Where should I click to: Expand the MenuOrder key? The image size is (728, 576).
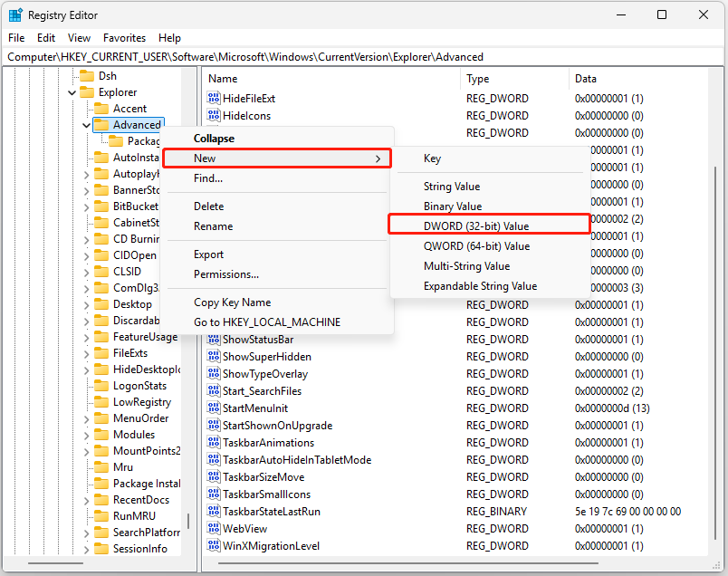pos(86,419)
